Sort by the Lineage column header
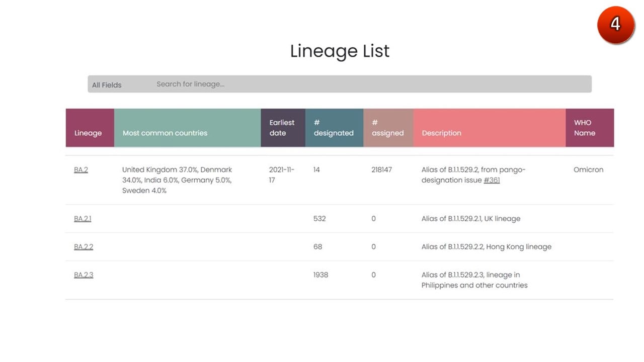This screenshot has height=362, width=644. pyautogui.click(x=90, y=128)
